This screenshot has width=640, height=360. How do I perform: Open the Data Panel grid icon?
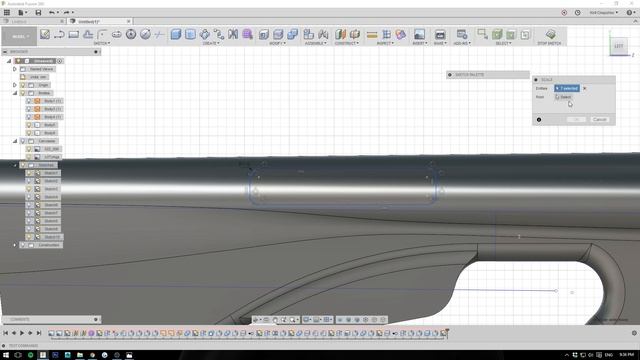(x=7, y=13)
